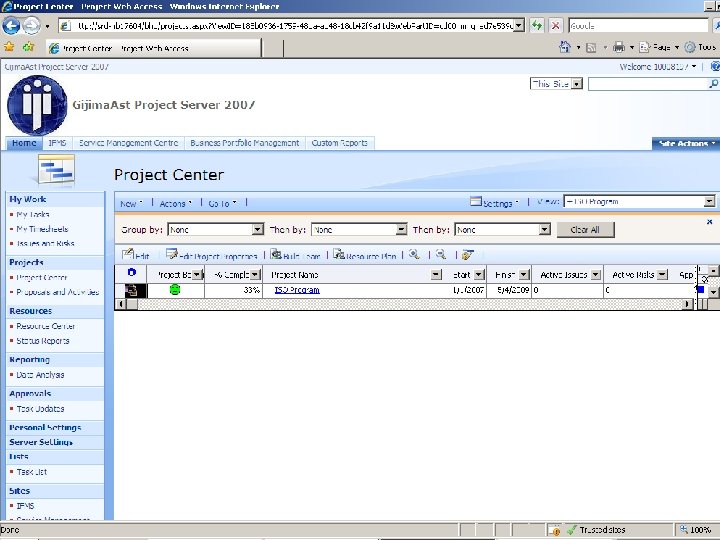
Task: Click the browser Back arrow button
Action: tap(11, 26)
